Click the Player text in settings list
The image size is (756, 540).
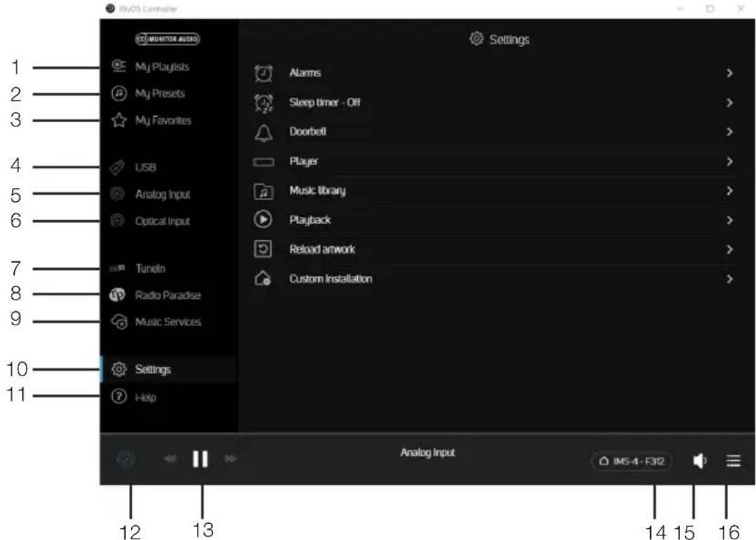point(304,162)
